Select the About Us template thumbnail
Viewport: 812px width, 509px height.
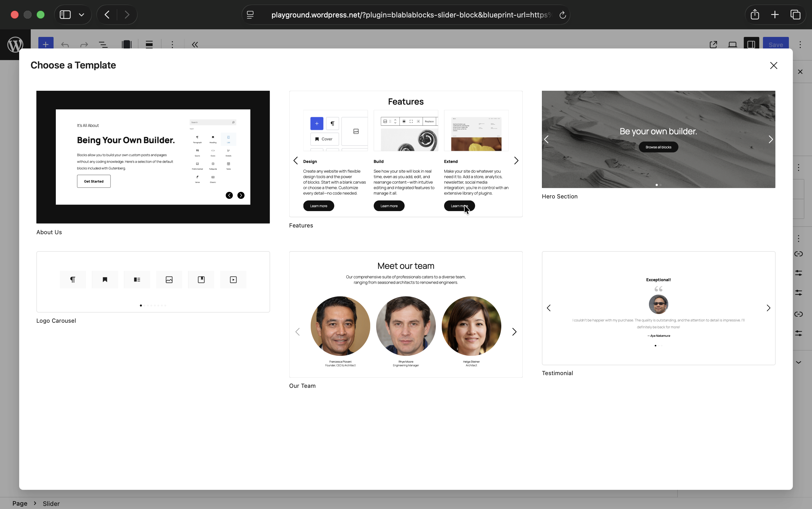click(153, 157)
